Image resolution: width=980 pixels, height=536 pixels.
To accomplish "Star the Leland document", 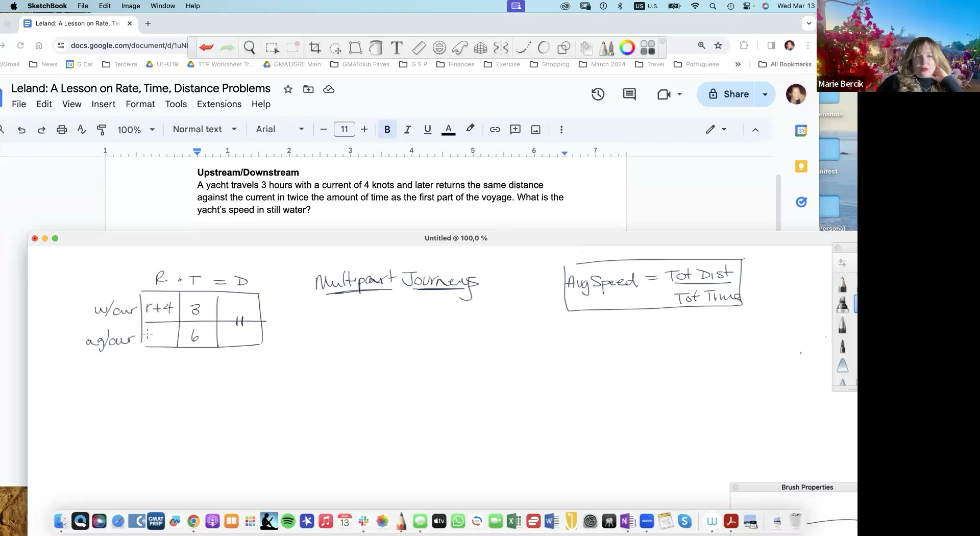I will [x=288, y=89].
